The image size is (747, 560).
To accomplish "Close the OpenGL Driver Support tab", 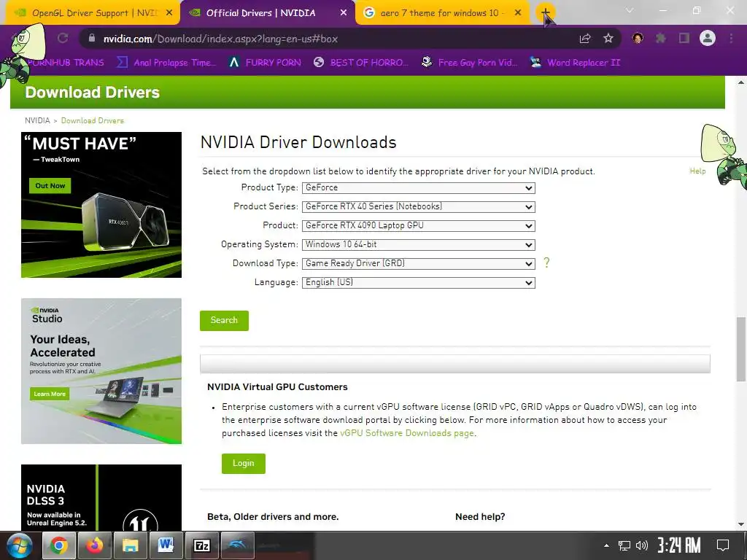I will click(169, 13).
